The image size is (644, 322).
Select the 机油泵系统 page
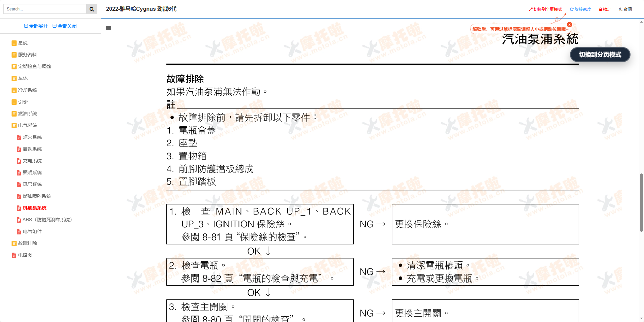(35, 208)
